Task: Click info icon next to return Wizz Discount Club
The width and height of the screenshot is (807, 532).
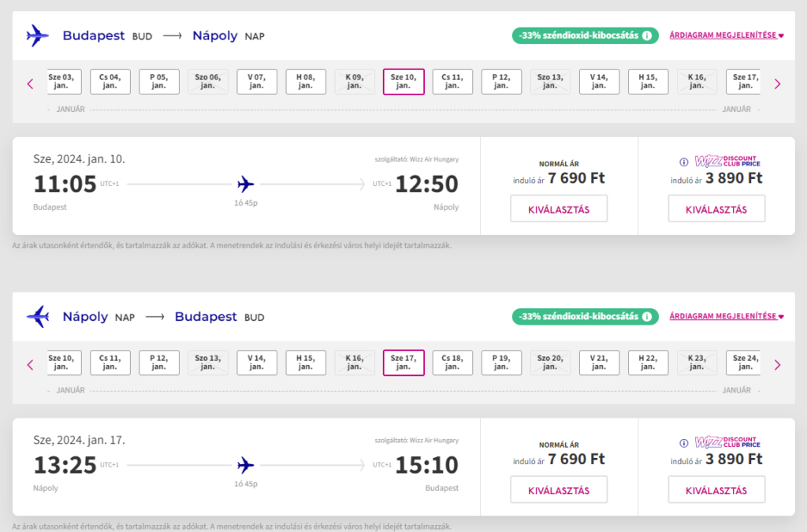Action: [x=684, y=444]
